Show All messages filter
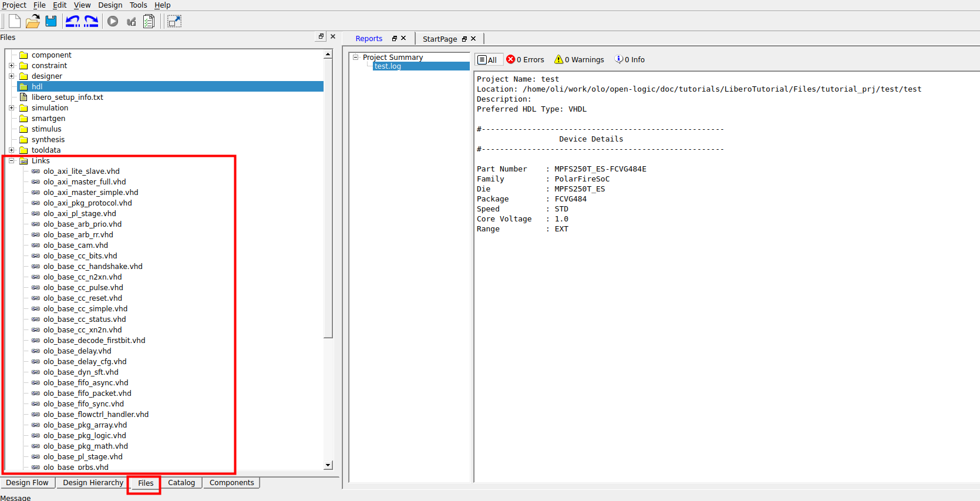The height and width of the screenshot is (501, 980). 488,60
